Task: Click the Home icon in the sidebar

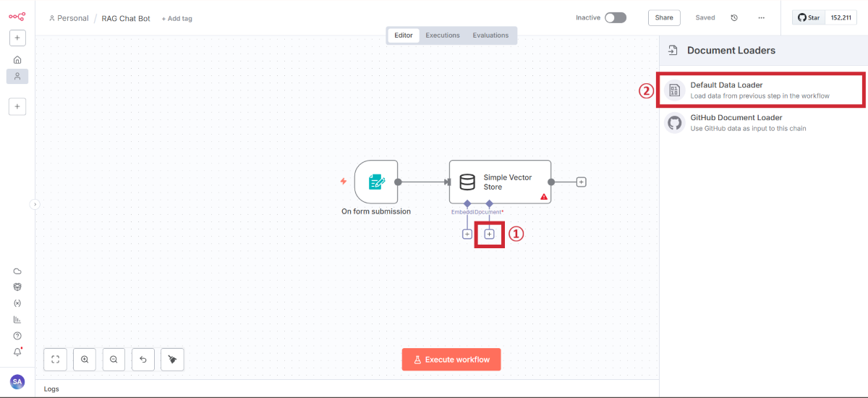Action: [17, 59]
